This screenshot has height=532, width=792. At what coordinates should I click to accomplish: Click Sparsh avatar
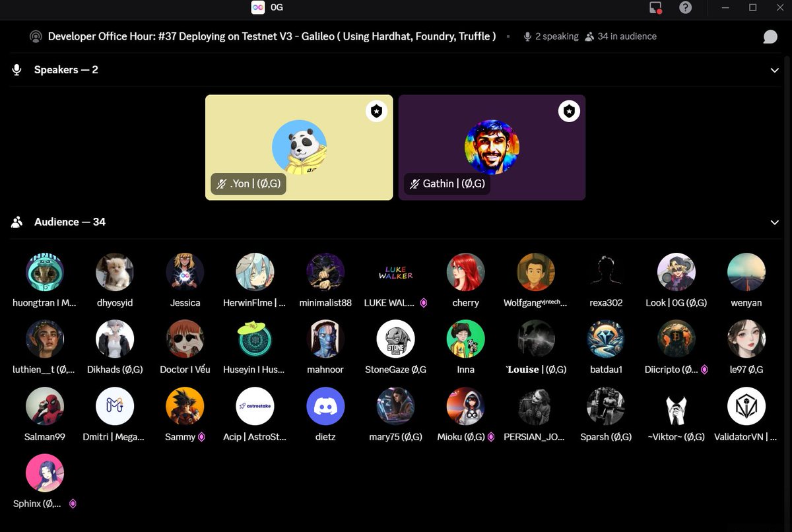[x=606, y=406]
